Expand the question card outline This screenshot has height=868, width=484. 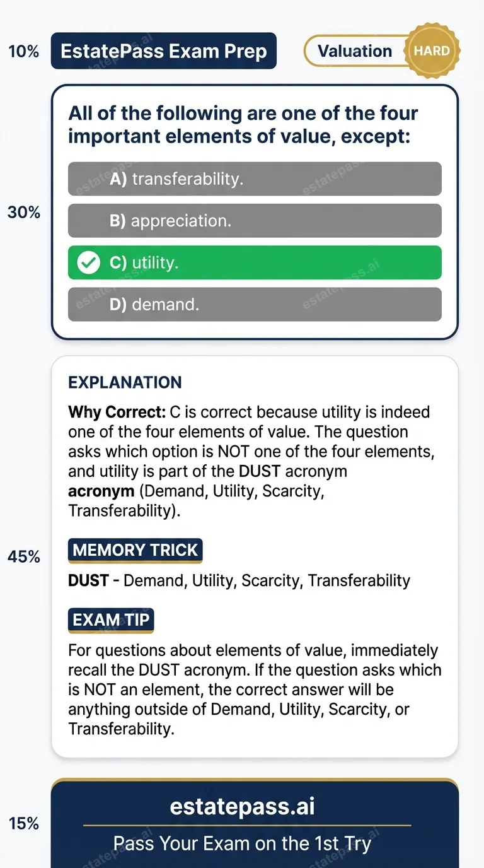[255, 211]
